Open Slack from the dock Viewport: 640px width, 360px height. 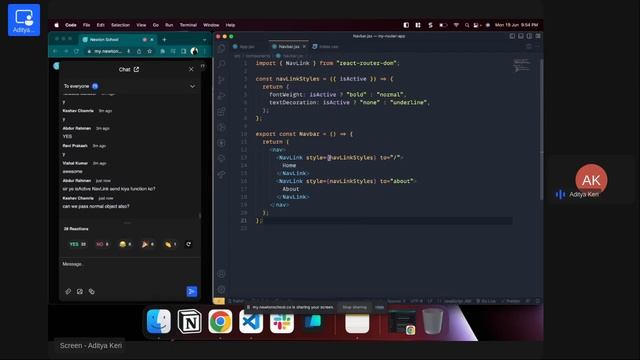point(282,321)
